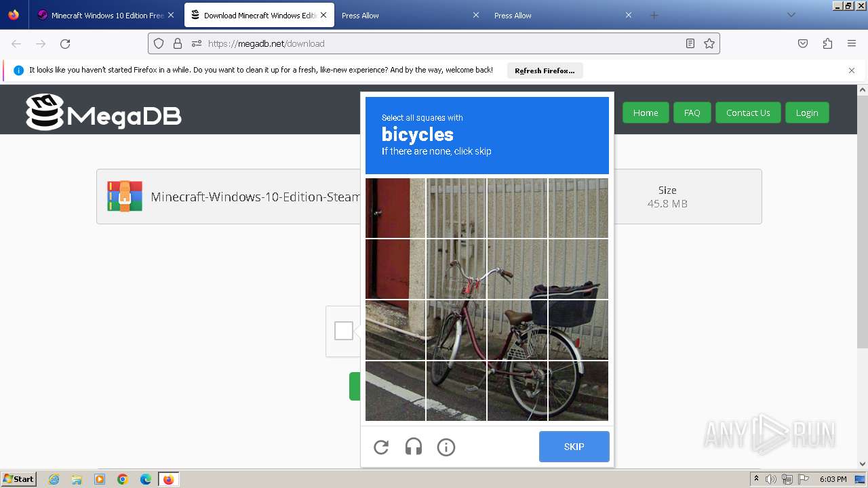The height and width of the screenshot is (488, 868).
Task: Open the FAQ page
Action: (692, 113)
